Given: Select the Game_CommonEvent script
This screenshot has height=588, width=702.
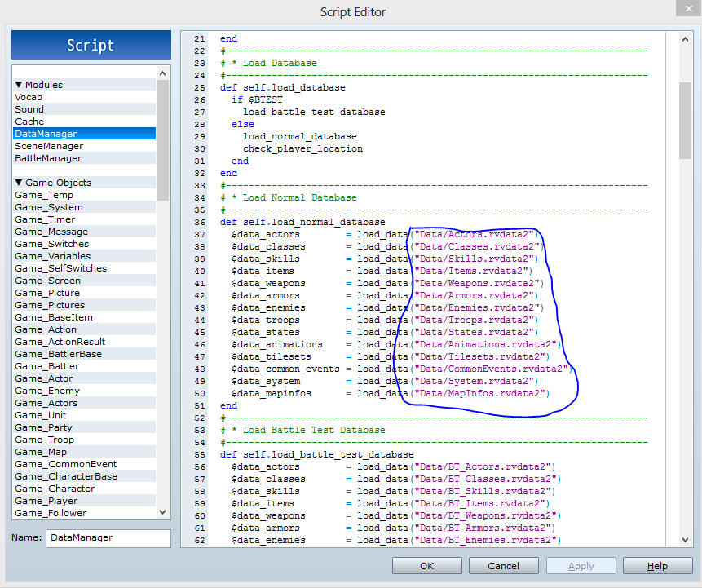Looking at the screenshot, I should [85, 464].
